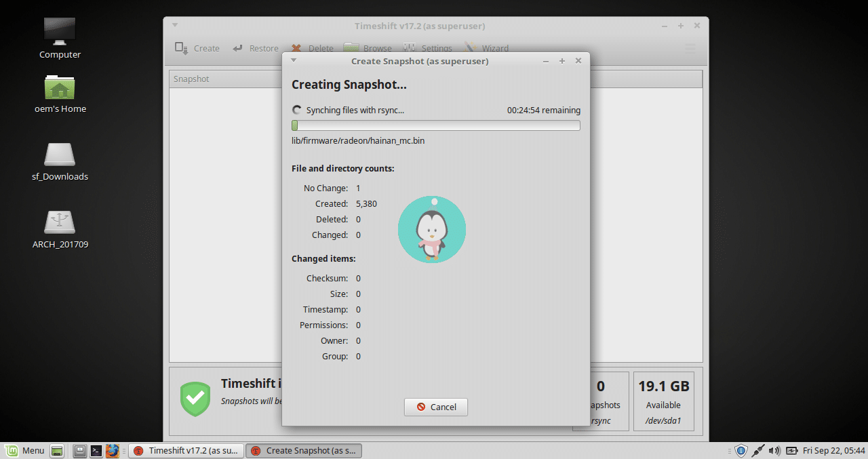Click the volume icon in system tray
The width and height of the screenshot is (868, 459).
pos(774,450)
